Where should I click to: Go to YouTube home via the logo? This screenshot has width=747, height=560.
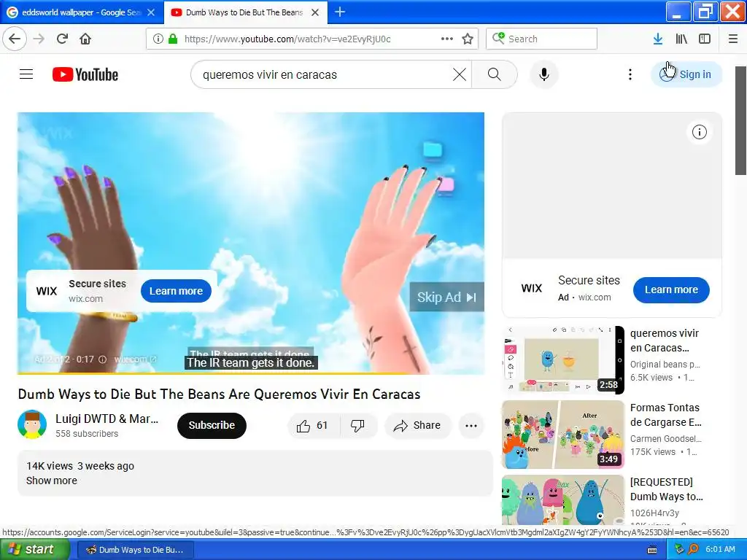point(85,74)
